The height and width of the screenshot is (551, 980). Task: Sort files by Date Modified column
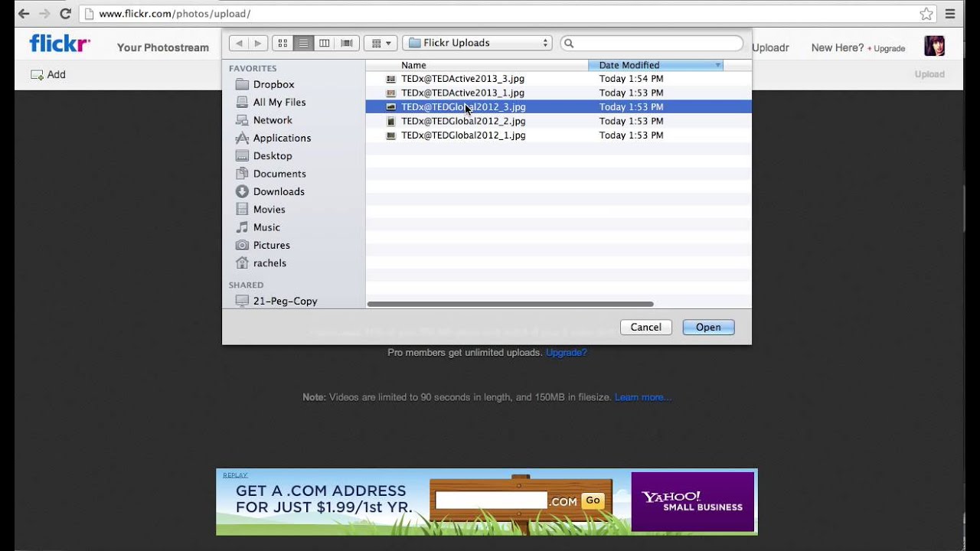[x=655, y=65]
